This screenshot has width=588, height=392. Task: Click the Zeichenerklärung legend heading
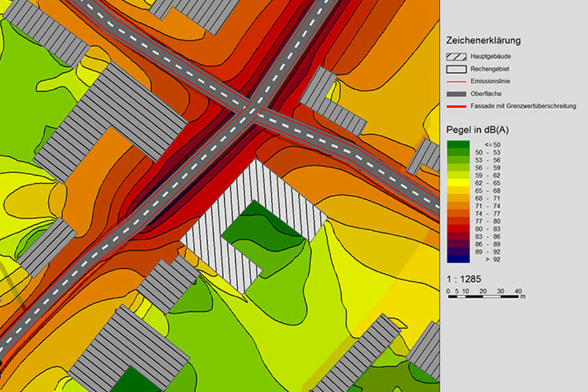[x=483, y=41]
